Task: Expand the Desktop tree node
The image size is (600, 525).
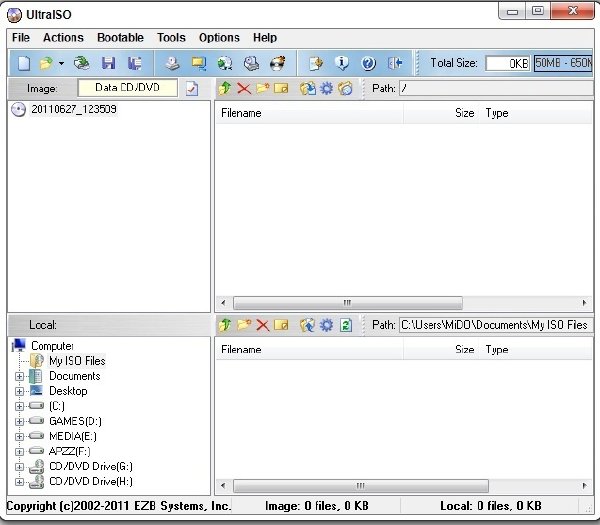Action: pos(19,391)
